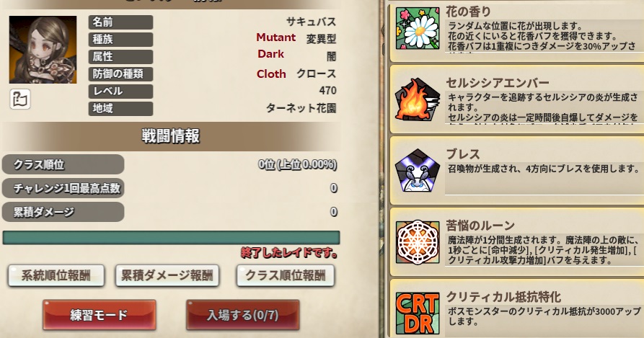Open the 累積ダメージ報酬 rewards

[167, 275]
